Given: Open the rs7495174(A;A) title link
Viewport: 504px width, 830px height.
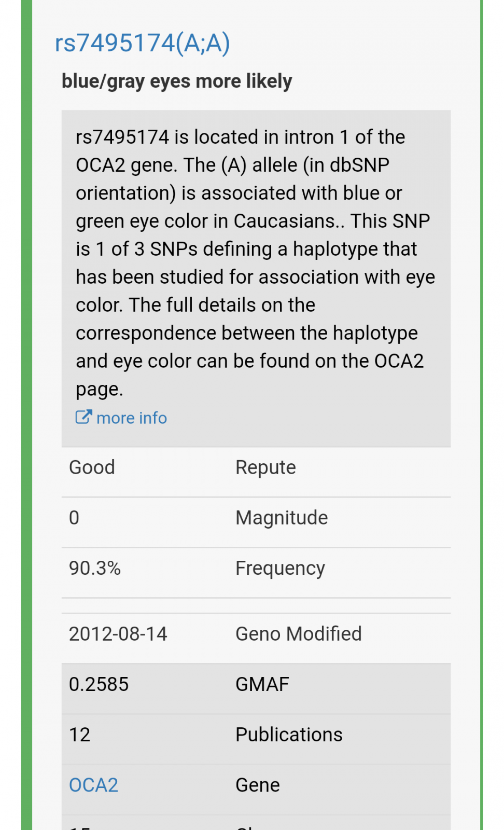Looking at the screenshot, I should click(142, 43).
